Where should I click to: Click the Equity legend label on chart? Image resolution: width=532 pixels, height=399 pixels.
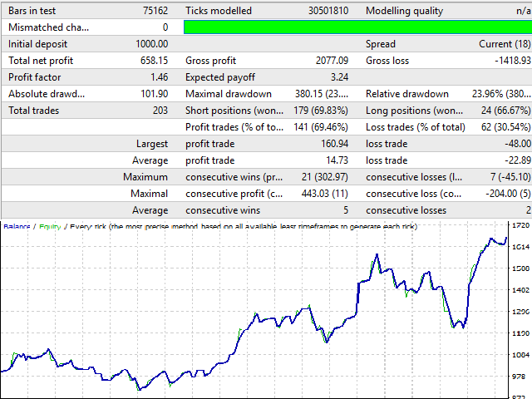coord(50,226)
